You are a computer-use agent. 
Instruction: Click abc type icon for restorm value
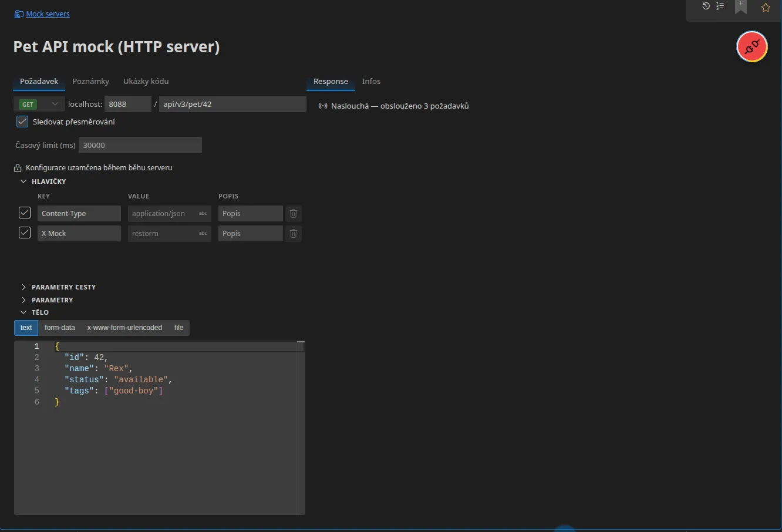pyautogui.click(x=203, y=234)
